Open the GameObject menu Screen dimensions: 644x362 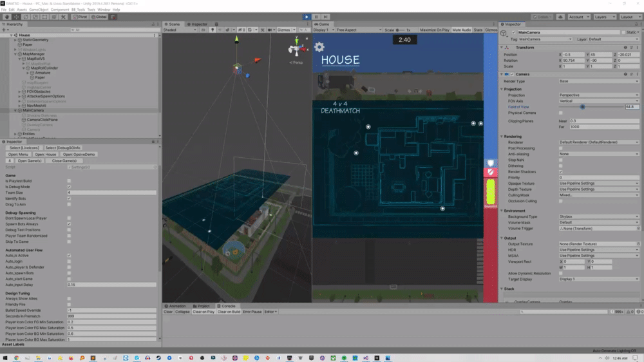(39, 10)
